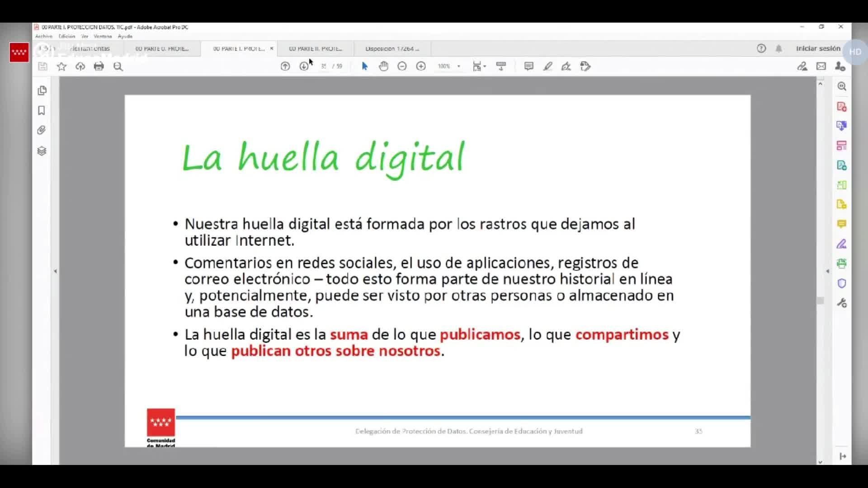Click the zoom out minus icon
868x488 pixels.
402,66
